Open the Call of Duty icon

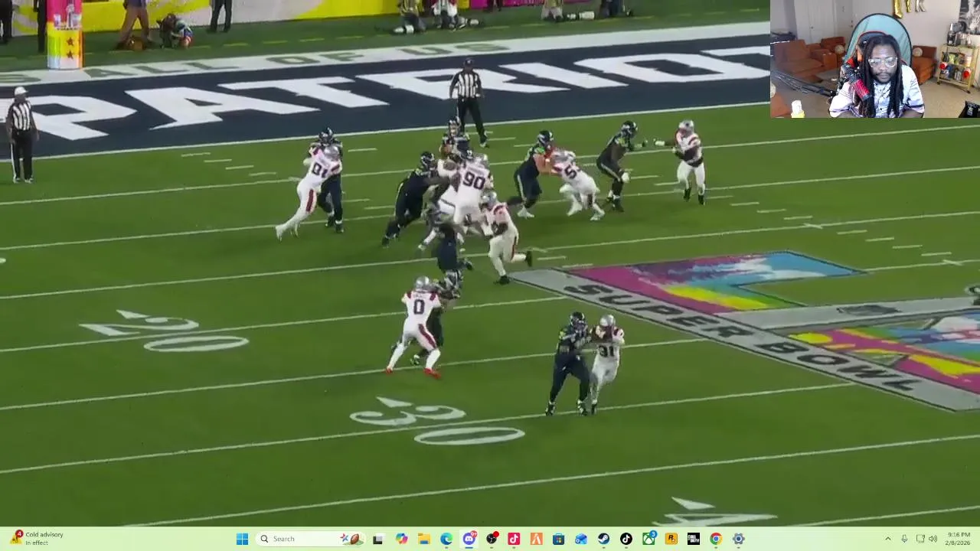(693, 539)
